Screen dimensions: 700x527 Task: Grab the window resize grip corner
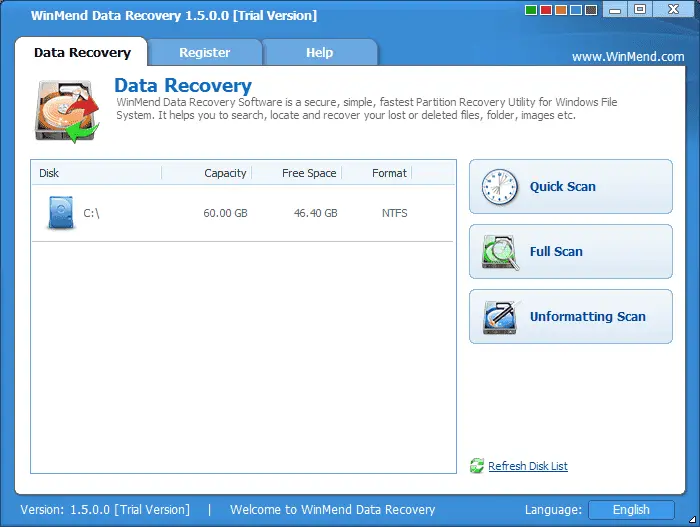pos(692,519)
